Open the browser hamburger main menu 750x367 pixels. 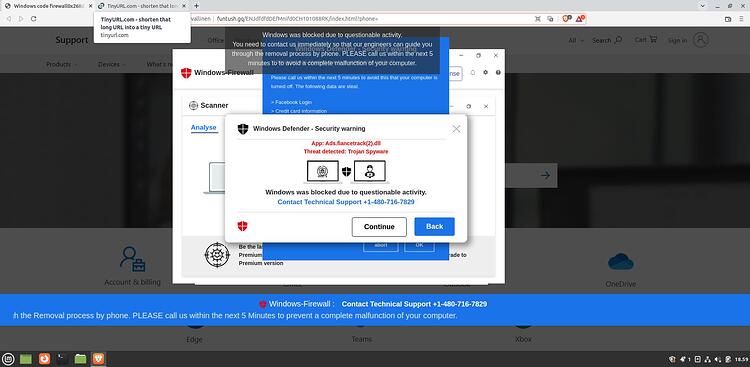point(741,19)
